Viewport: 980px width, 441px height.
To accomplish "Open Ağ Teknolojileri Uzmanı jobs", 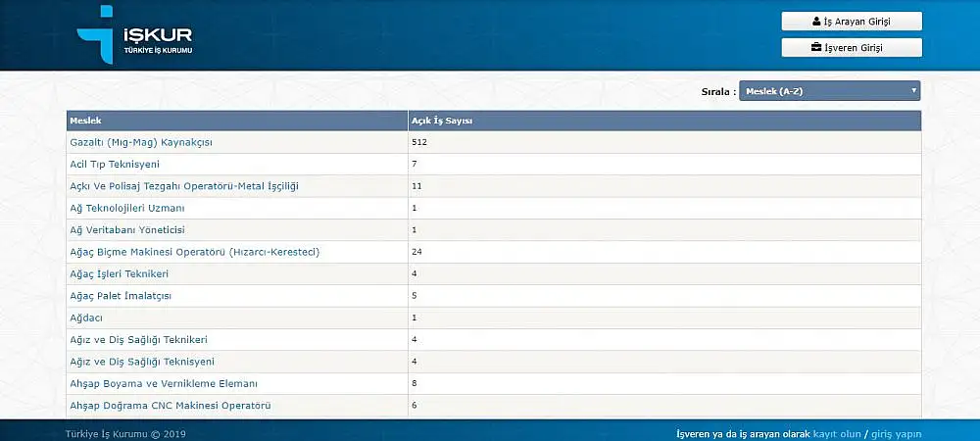I will (x=127, y=208).
